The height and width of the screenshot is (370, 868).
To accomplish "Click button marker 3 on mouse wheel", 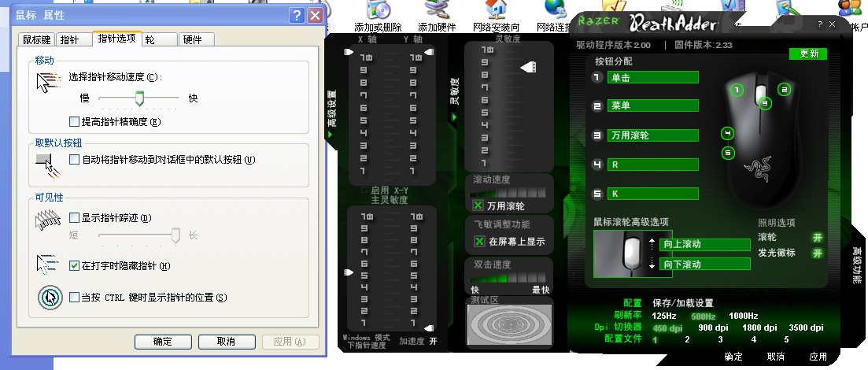I will [765, 103].
